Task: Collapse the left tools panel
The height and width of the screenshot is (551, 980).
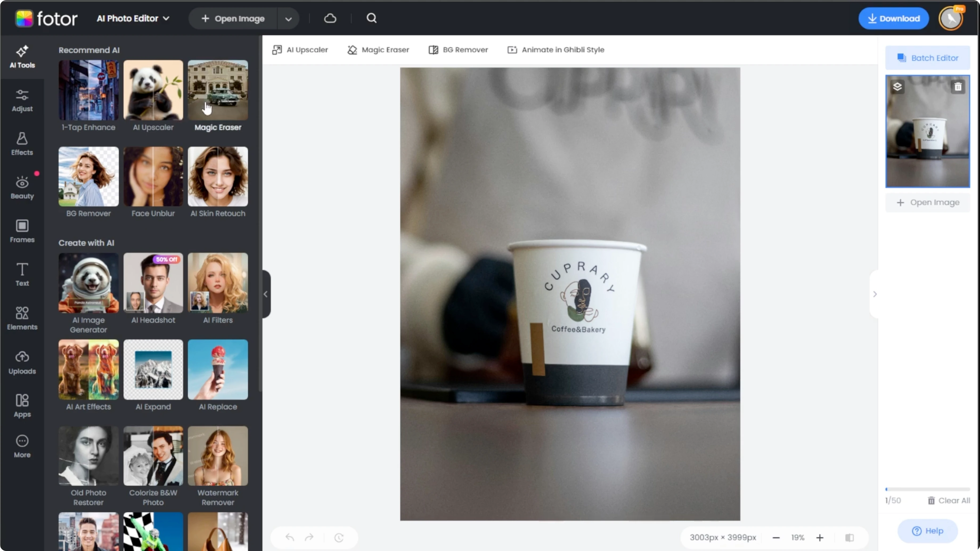Action: click(266, 294)
